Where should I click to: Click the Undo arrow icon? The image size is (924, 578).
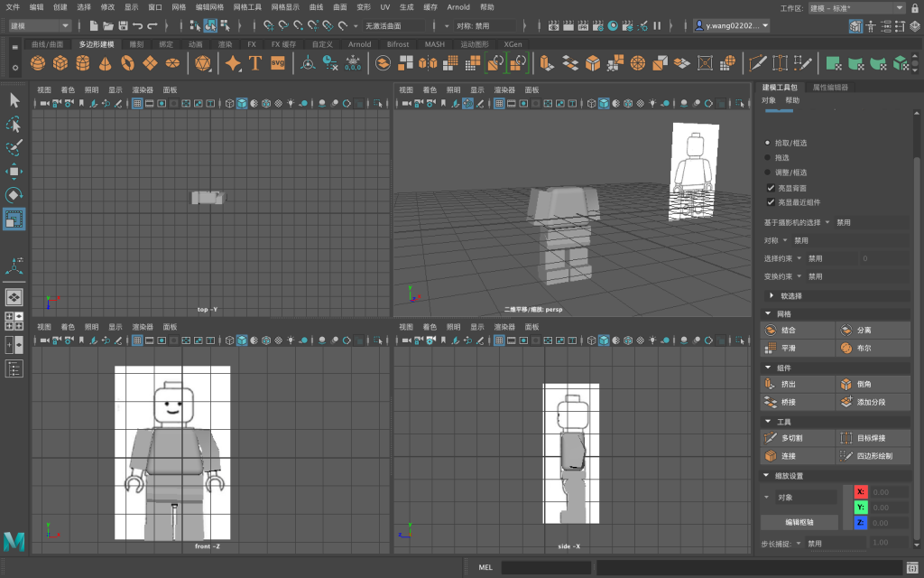[x=138, y=25]
